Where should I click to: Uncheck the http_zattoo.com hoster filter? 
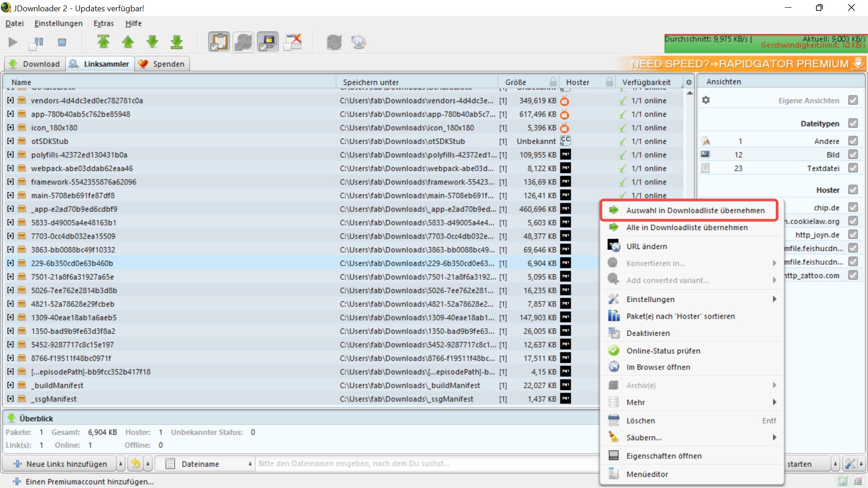853,275
